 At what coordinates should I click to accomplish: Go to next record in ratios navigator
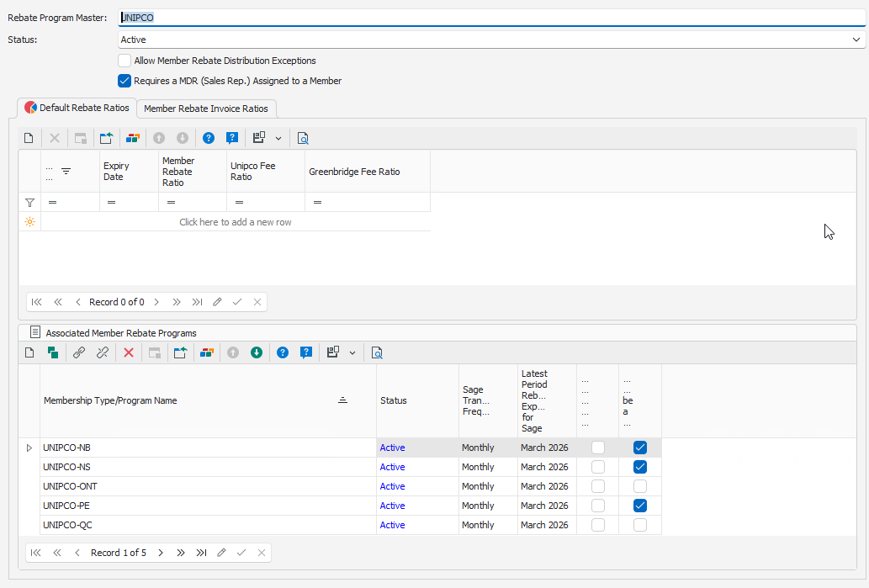point(156,302)
